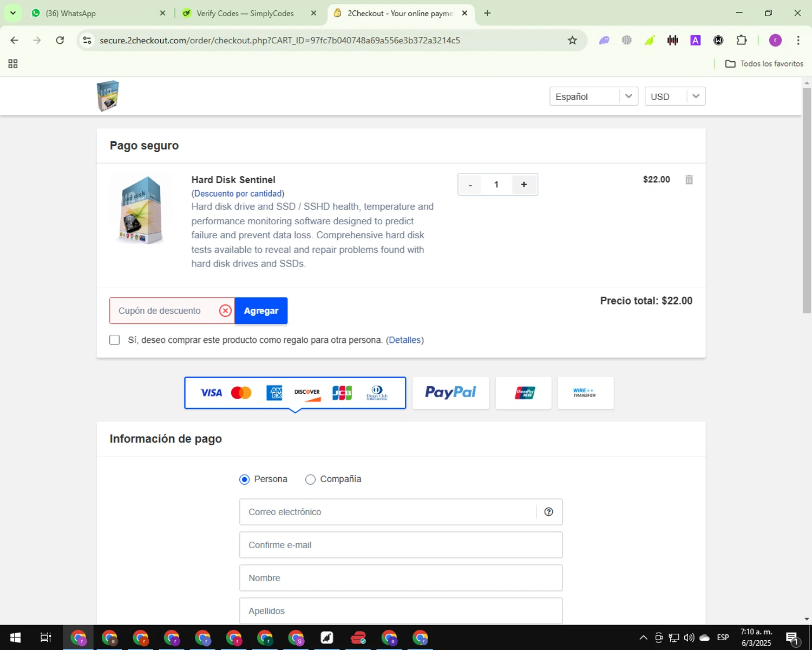
Task: Choose UnionPay payment method
Action: pyautogui.click(x=523, y=393)
